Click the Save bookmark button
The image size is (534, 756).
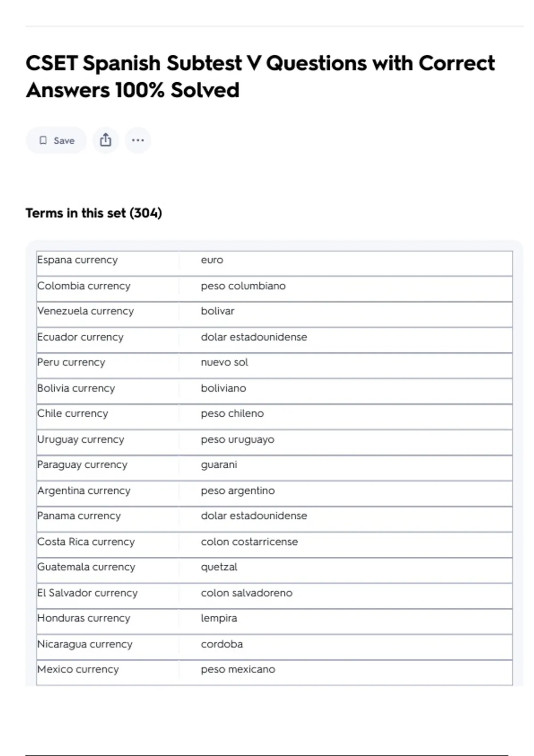tap(56, 141)
